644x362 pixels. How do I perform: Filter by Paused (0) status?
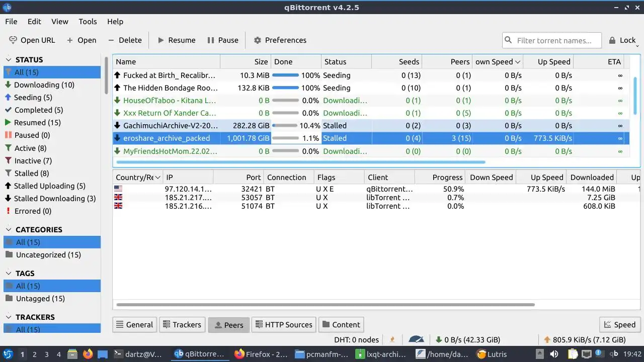click(52, 135)
